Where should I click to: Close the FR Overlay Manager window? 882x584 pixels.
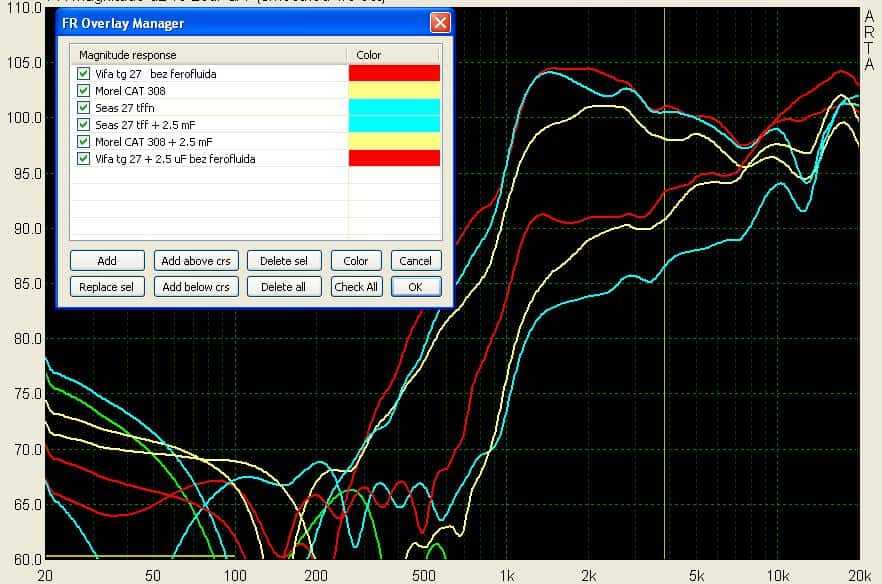pos(440,23)
